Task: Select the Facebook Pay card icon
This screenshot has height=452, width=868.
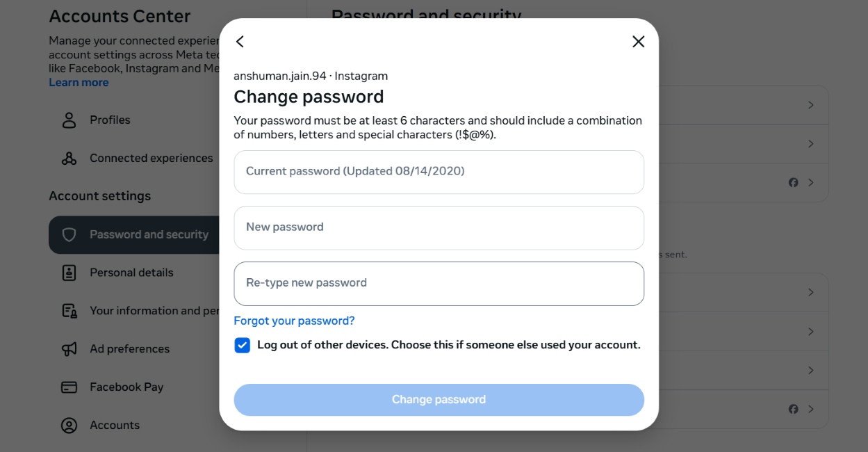Action: click(x=67, y=387)
